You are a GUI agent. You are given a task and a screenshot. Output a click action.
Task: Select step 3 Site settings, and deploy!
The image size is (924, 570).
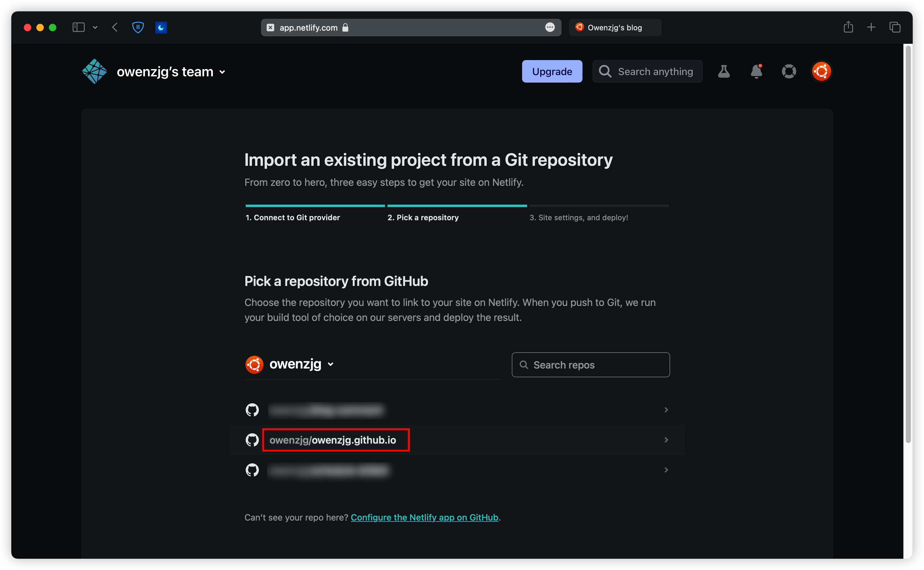click(578, 217)
